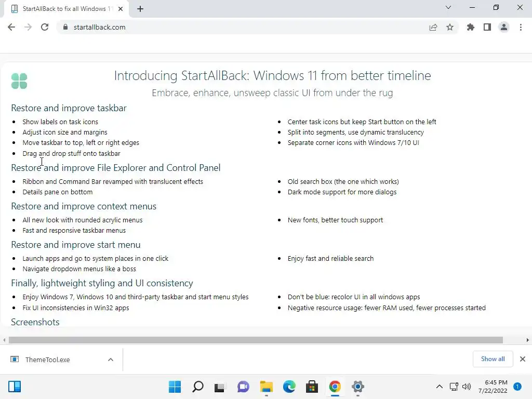Click the network tray icon
The height and width of the screenshot is (399, 532).
[454, 387]
